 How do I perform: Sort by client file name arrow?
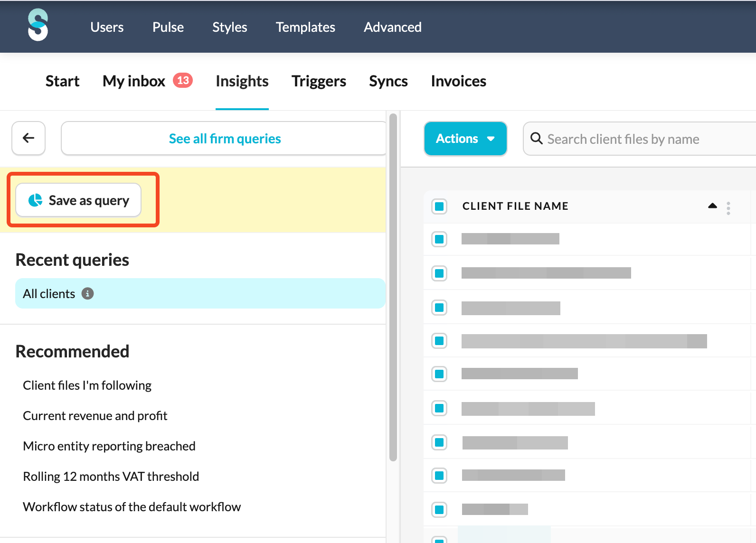[x=712, y=206]
